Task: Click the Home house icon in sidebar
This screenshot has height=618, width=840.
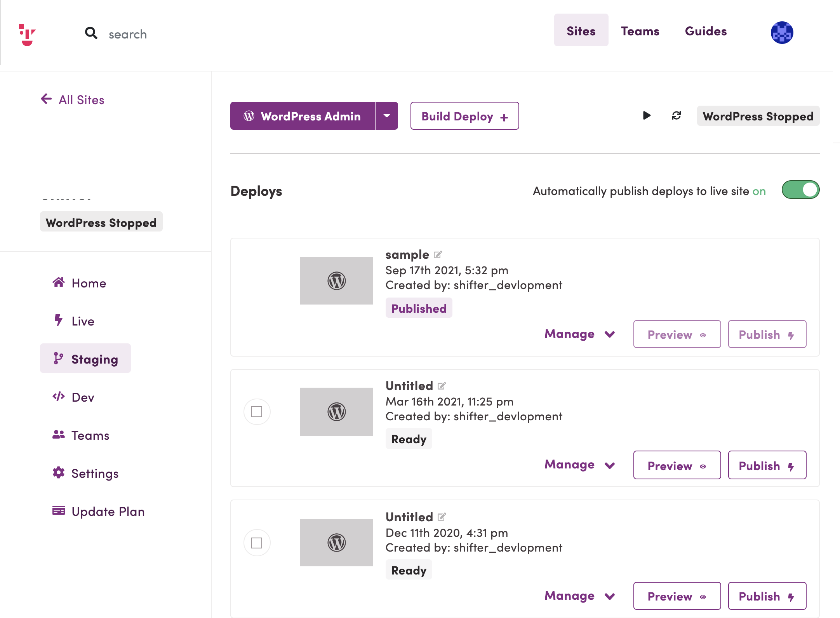Action: pos(59,282)
